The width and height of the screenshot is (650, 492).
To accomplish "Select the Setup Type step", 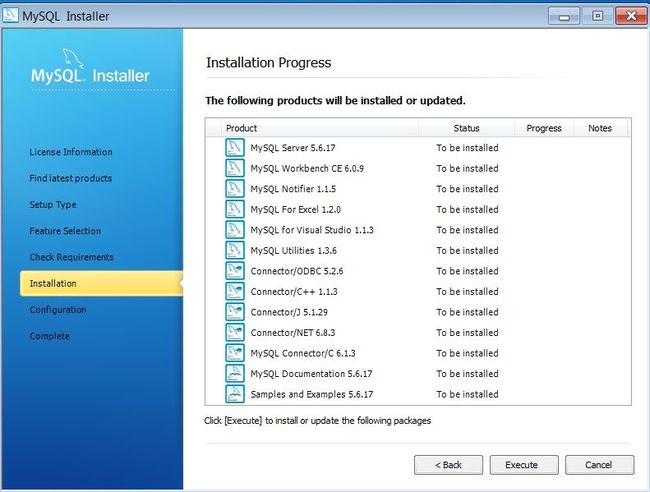I will (53, 205).
